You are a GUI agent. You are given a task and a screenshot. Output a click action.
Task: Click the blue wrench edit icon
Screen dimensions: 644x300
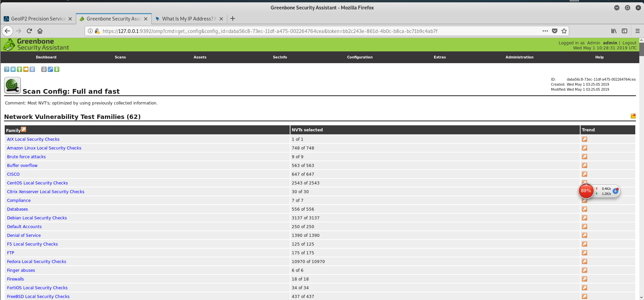[x=50, y=69]
